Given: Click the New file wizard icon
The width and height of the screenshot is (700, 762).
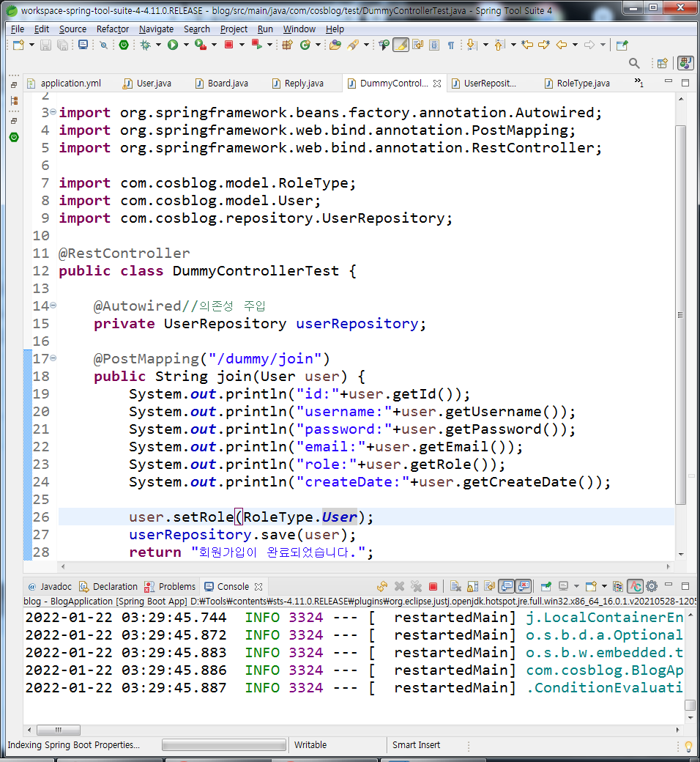Looking at the screenshot, I should [18, 45].
